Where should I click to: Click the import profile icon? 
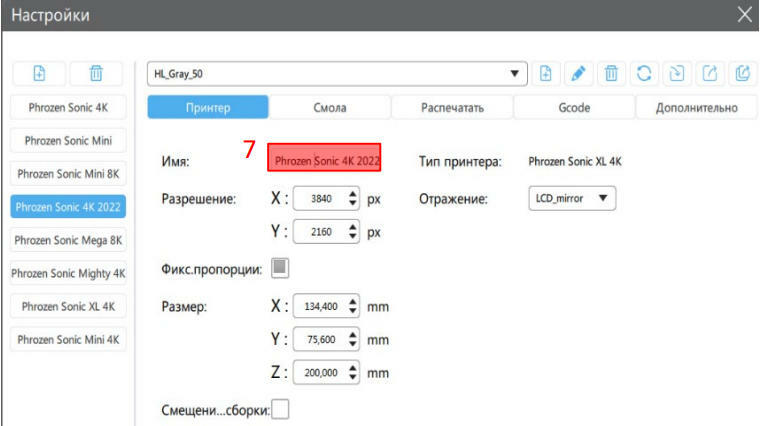pyautogui.click(x=677, y=74)
